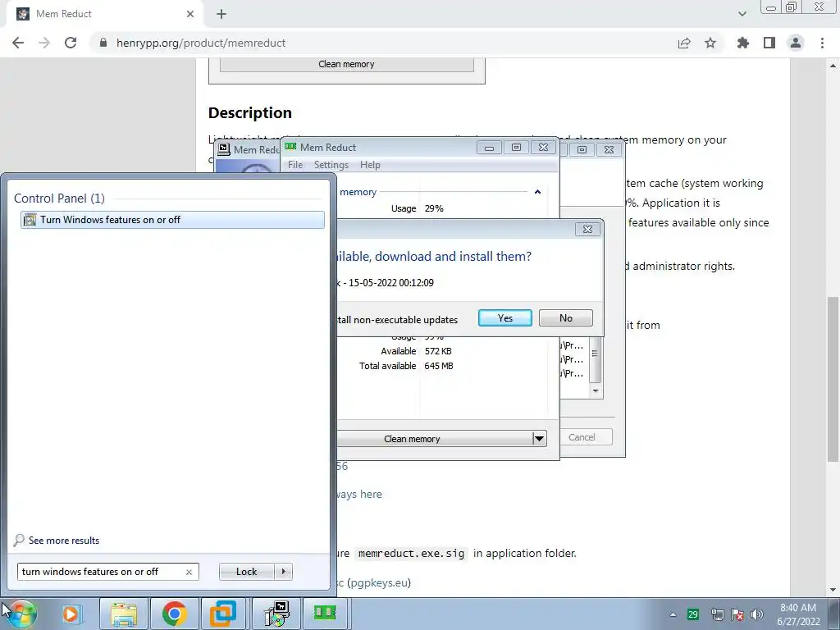The width and height of the screenshot is (840, 630).
Task: Expand the shutdown options arrow next to Lock
Action: coord(283,572)
